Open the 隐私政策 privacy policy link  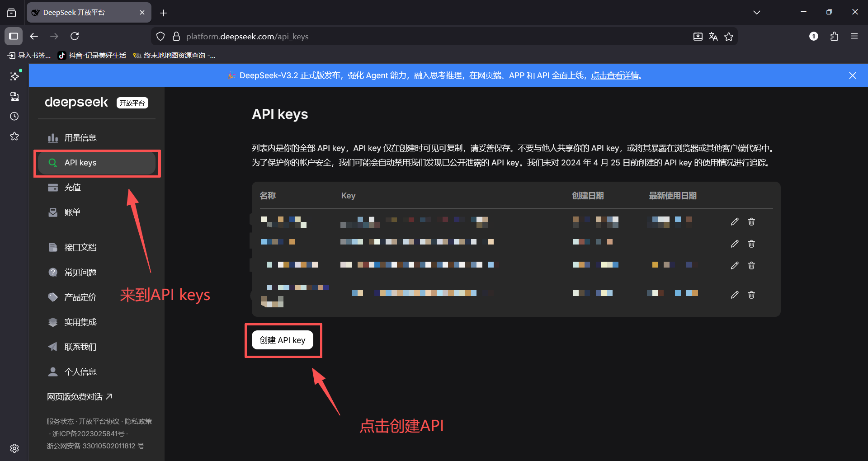point(138,422)
